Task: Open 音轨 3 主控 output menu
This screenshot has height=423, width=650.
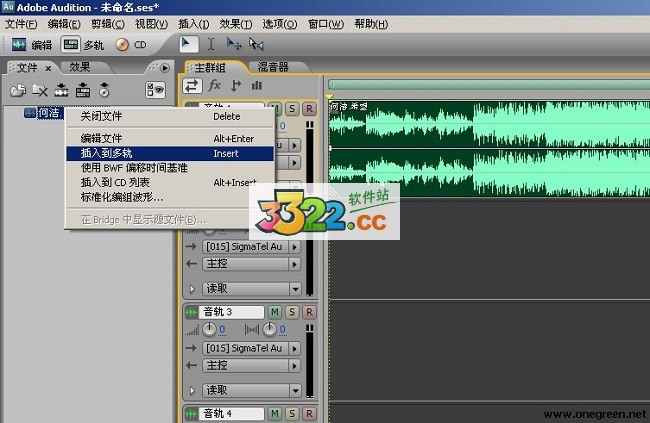Action: 251,365
